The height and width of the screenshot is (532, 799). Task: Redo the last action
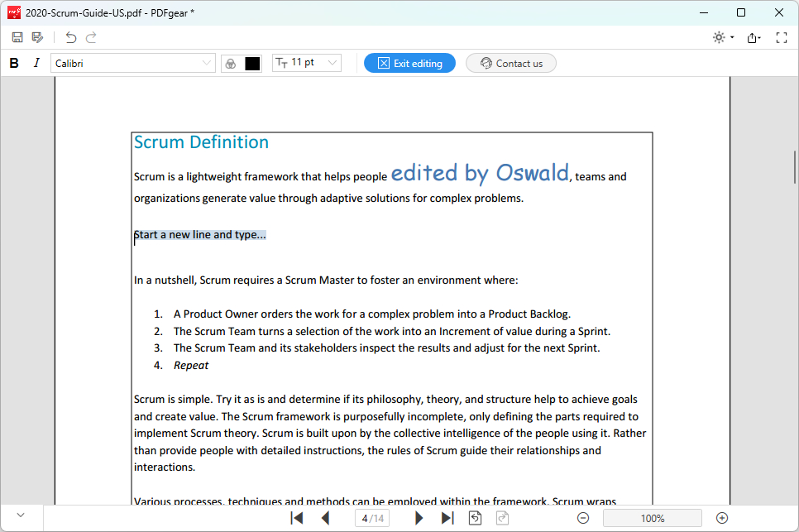[x=91, y=37]
